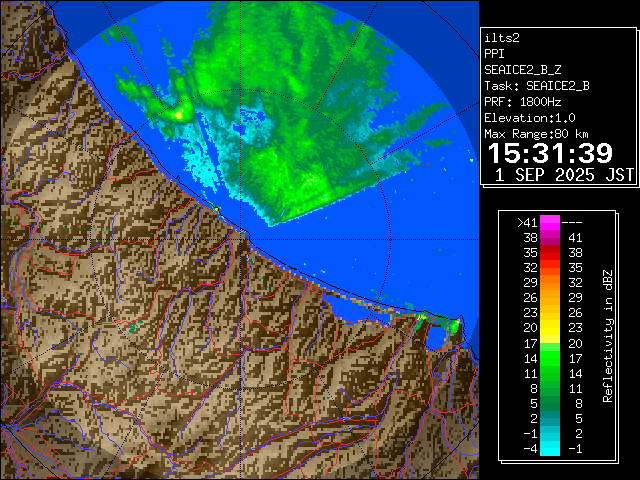Viewport: 640px width, 480px height.
Task: Click the magenta >41 dBZ legend swatch
Action: [549, 223]
